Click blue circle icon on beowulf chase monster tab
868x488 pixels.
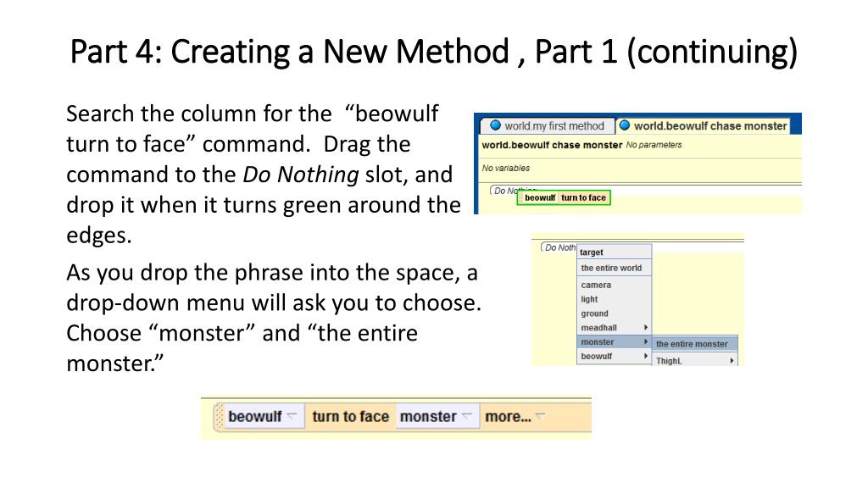pos(625,125)
